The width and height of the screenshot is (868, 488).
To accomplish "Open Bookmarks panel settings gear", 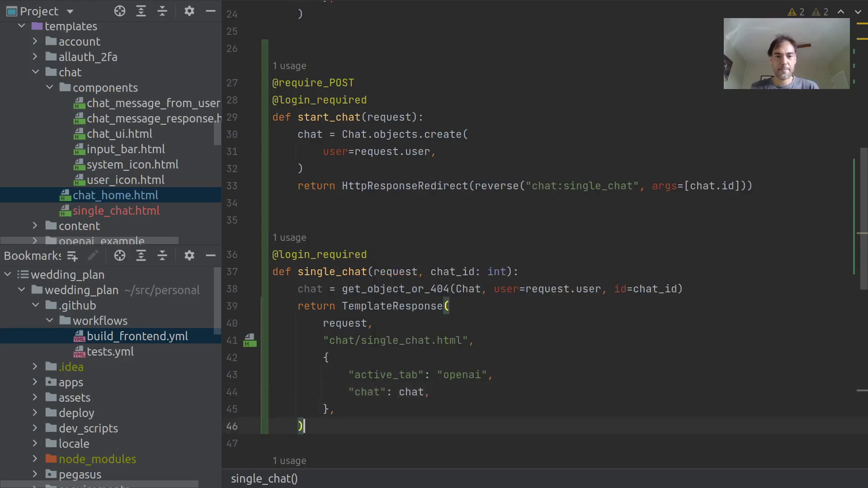I will 189,256.
